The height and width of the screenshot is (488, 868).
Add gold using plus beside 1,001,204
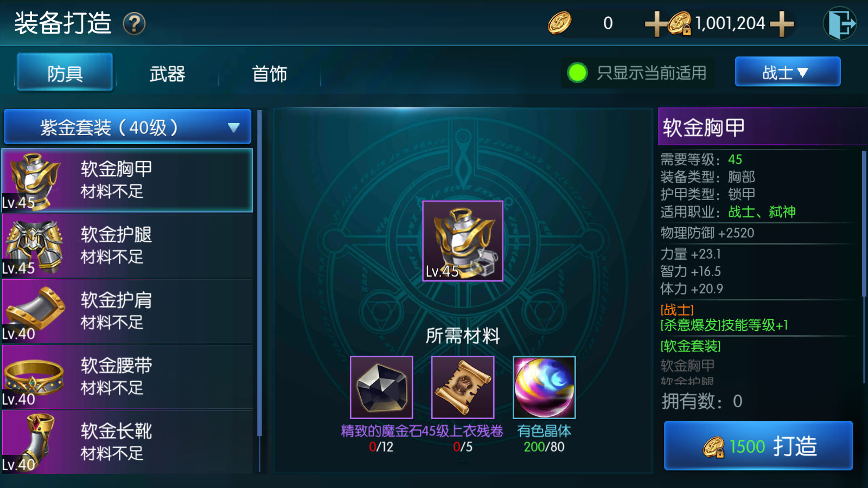pyautogui.click(x=782, y=24)
